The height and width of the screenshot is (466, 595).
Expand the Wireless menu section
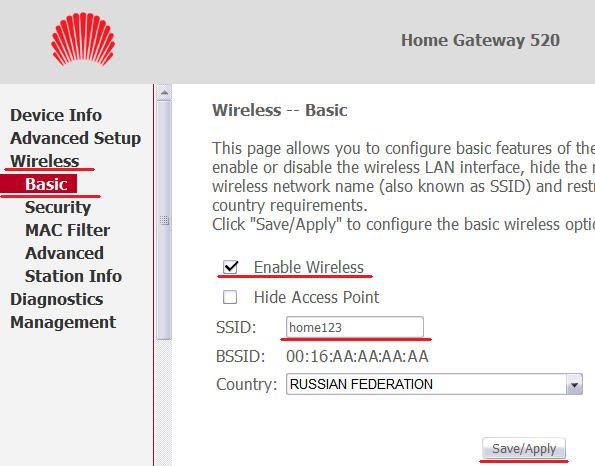click(45, 161)
